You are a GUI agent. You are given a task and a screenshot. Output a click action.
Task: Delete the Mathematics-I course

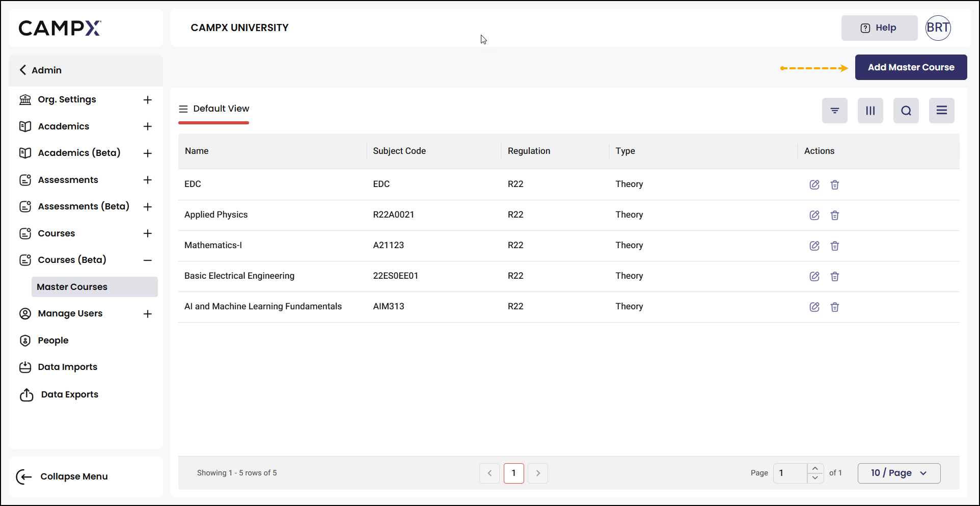point(835,246)
